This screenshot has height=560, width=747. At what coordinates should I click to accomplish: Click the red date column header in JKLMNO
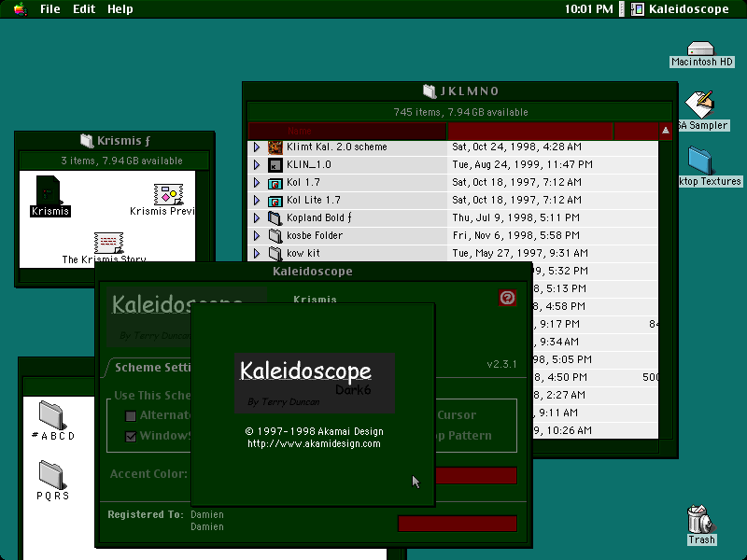click(529, 131)
